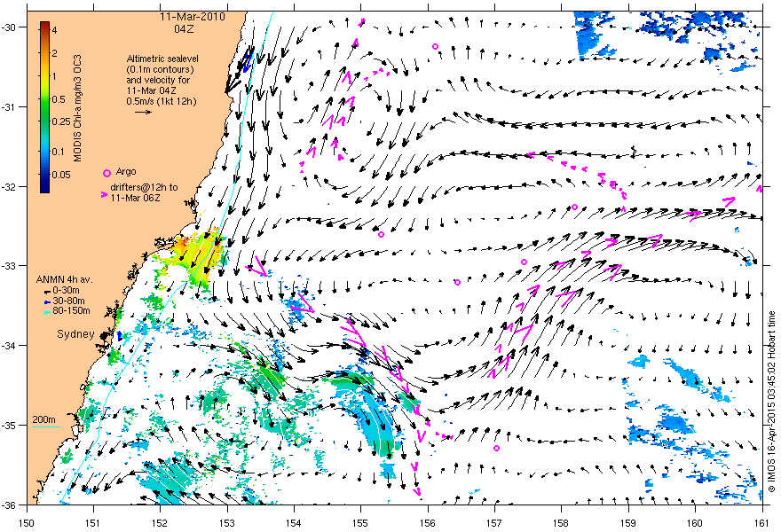Click the magenta drifters arrowhead legend symbol

point(104,194)
